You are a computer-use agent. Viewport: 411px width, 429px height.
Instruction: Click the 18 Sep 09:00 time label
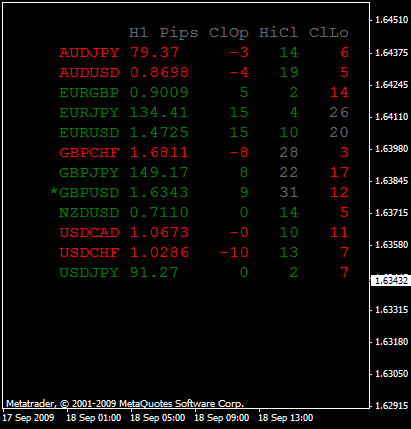(x=222, y=418)
